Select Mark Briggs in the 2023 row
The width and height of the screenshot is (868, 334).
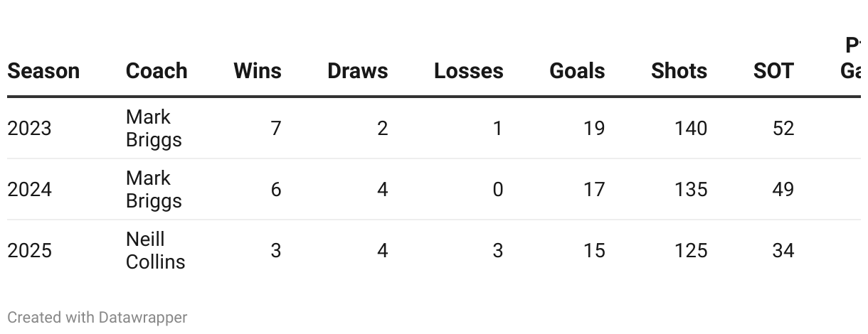pyautogui.click(x=154, y=129)
